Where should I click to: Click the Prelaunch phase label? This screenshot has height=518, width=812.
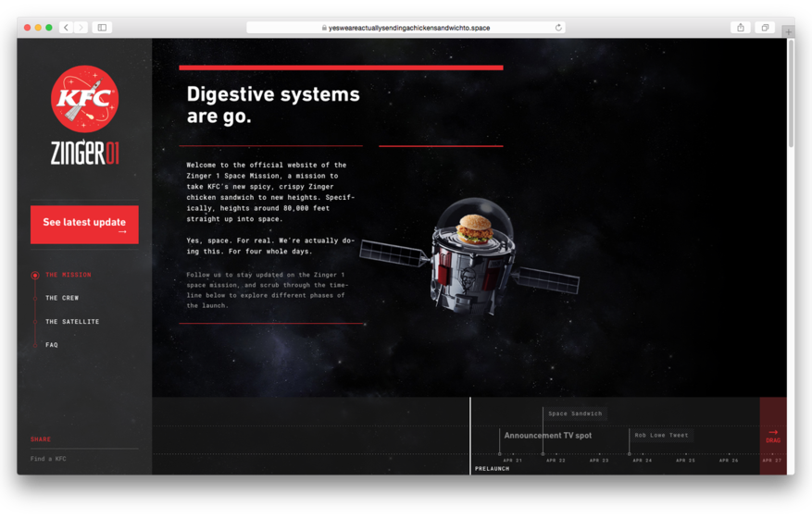coord(492,469)
